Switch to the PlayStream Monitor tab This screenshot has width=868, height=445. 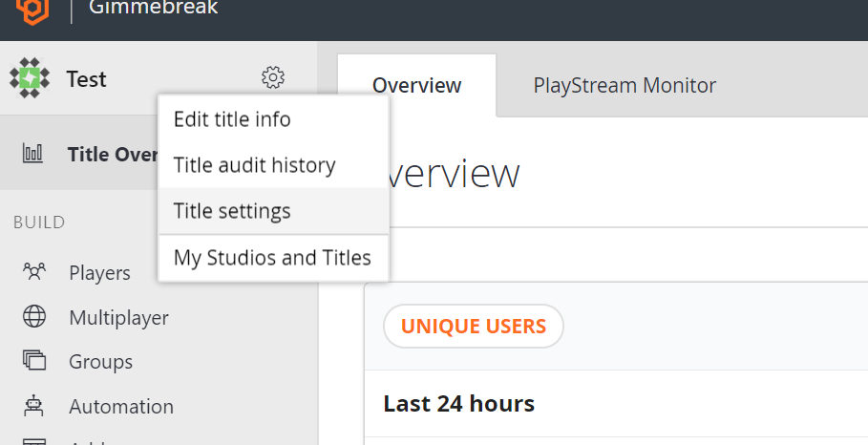625,85
